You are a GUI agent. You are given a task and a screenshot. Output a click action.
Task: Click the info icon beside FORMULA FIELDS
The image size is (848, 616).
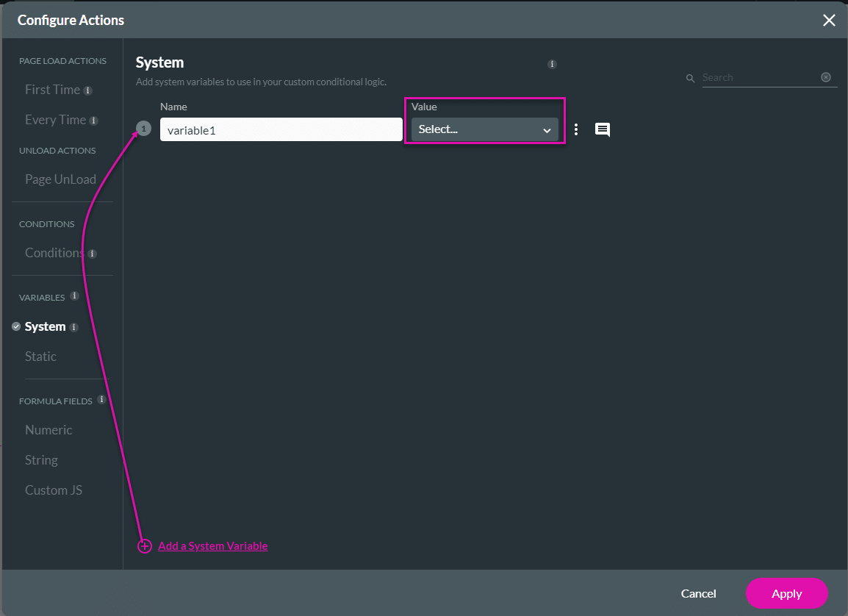(101, 399)
